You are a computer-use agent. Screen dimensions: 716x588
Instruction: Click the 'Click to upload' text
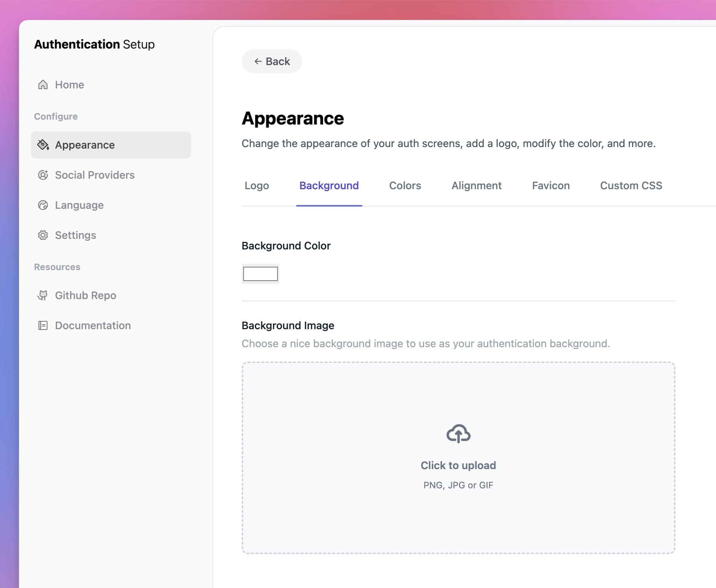(458, 465)
